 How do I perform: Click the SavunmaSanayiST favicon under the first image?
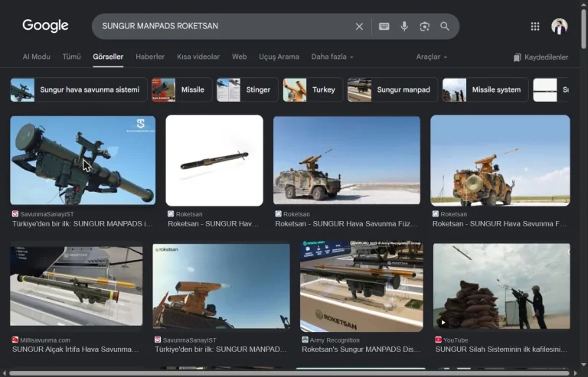(x=15, y=214)
